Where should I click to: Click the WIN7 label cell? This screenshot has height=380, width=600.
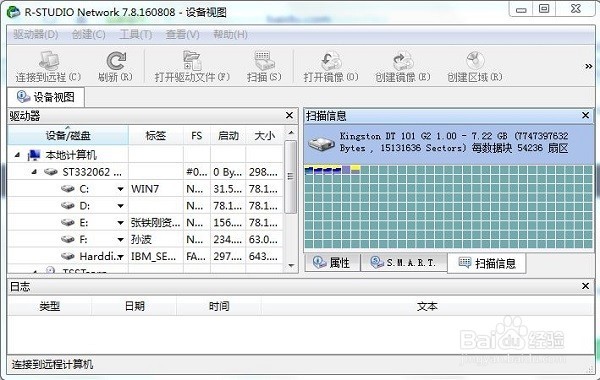click(x=156, y=189)
